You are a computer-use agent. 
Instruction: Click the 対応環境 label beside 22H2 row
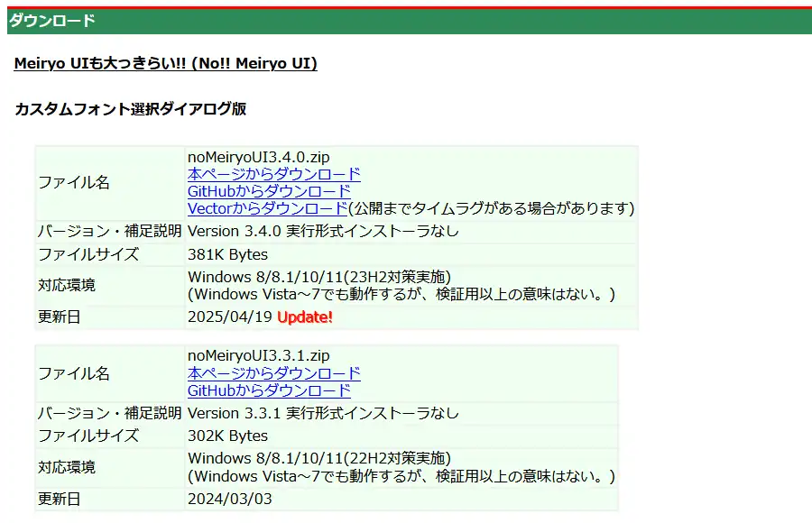coord(67,466)
